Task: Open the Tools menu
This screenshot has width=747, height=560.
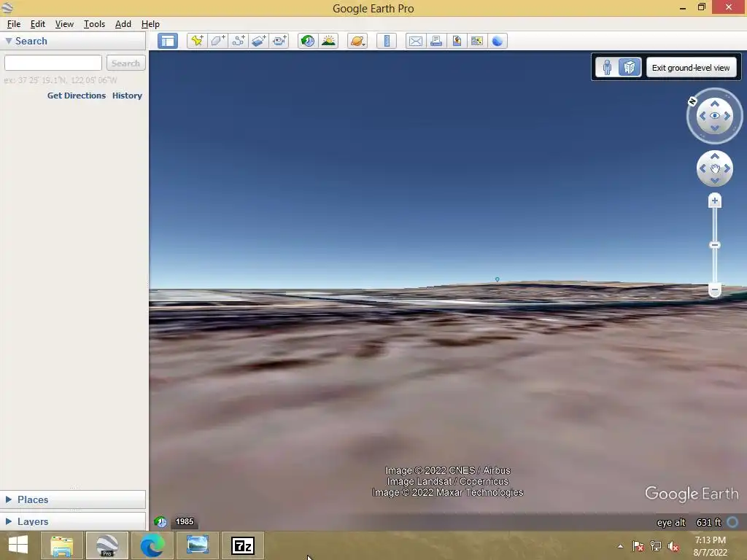Action: tap(94, 24)
